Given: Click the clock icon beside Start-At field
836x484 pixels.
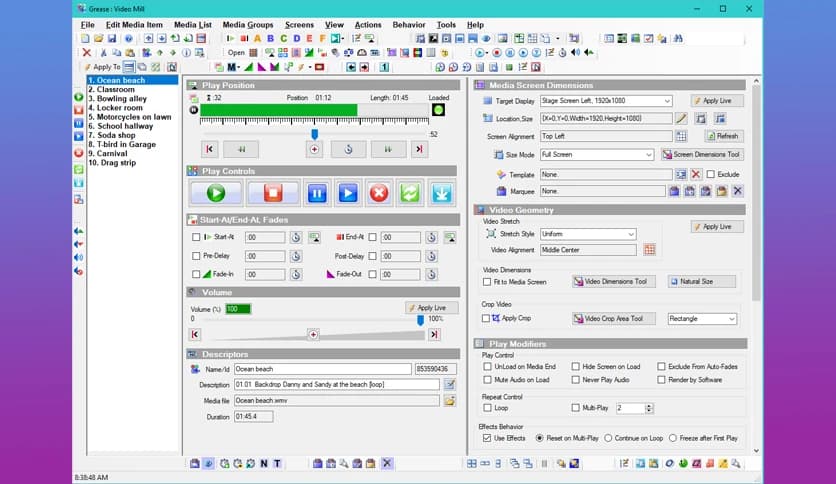Looking at the screenshot, I should [296, 238].
